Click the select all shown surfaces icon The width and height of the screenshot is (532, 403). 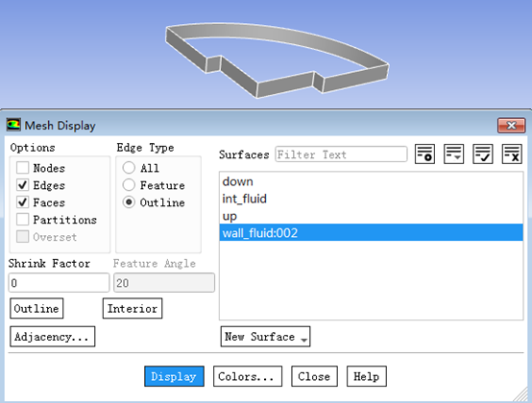pos(482,154)
